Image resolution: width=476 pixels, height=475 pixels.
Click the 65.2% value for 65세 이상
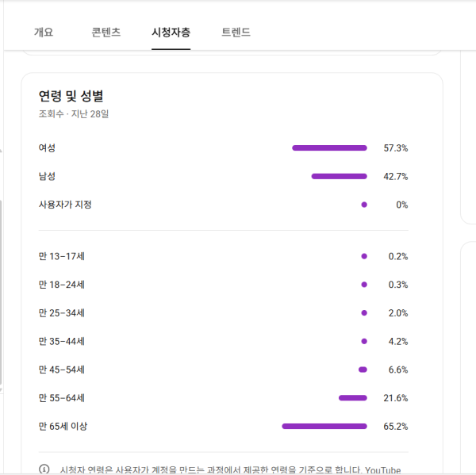click(395, 427)
